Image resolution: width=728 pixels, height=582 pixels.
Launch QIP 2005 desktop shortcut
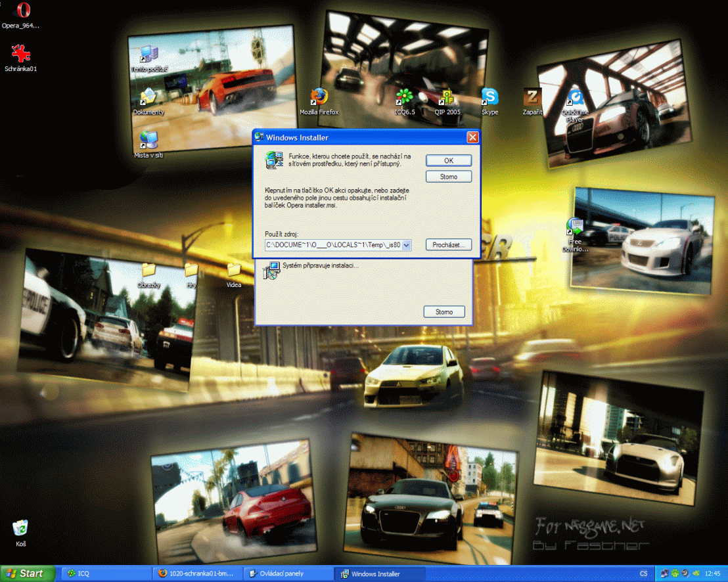coord(447,97)
